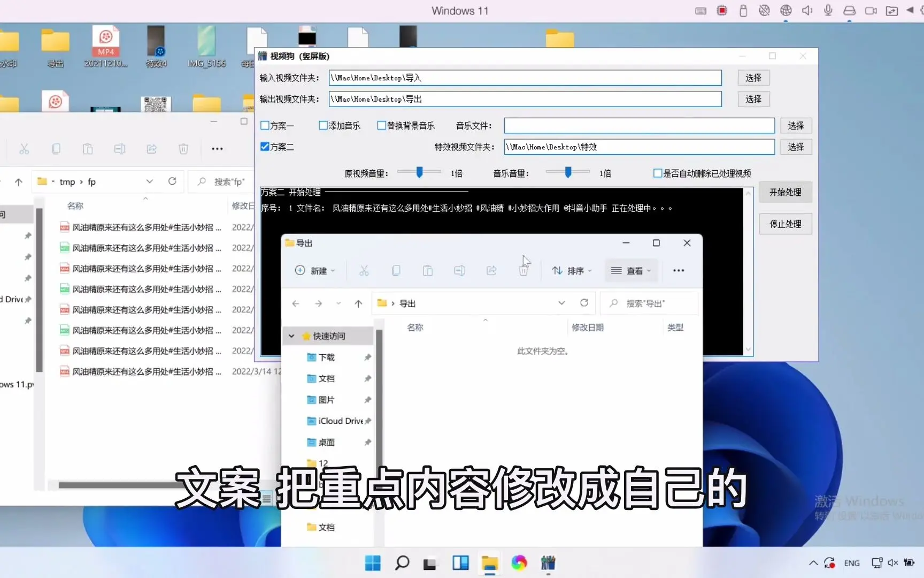Click Copy icon in 导出 window toolbar
This screenshot has height=578, width=924.
(396, 271)
